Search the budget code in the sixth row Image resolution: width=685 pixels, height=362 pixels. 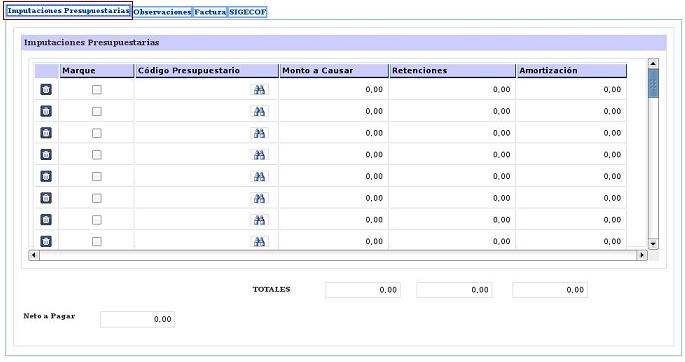click(x=259, y=198)
